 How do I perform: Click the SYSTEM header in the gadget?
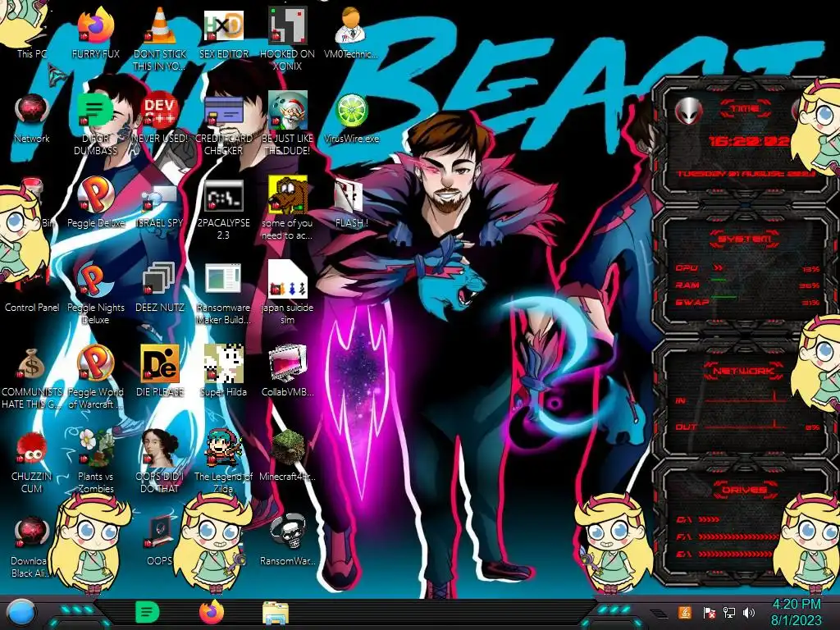tap(745, 239)
